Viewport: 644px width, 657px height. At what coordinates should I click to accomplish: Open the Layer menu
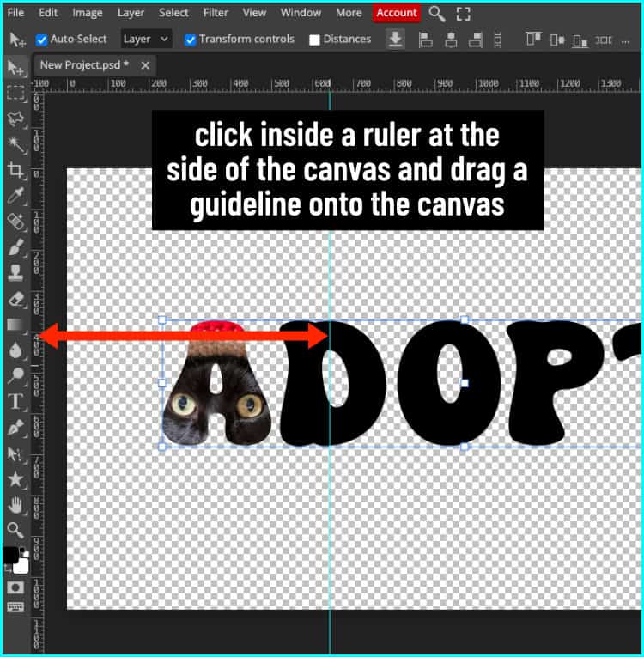[x=131, y=13]
